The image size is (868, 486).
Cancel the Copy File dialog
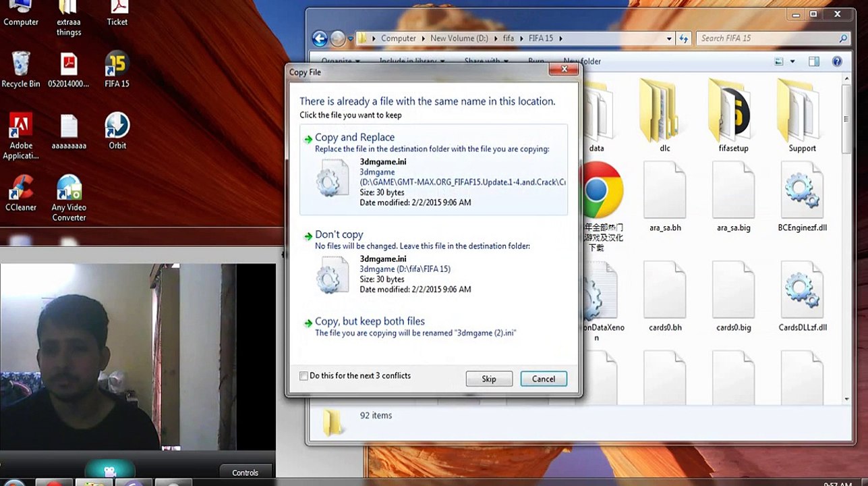[544, 379]
